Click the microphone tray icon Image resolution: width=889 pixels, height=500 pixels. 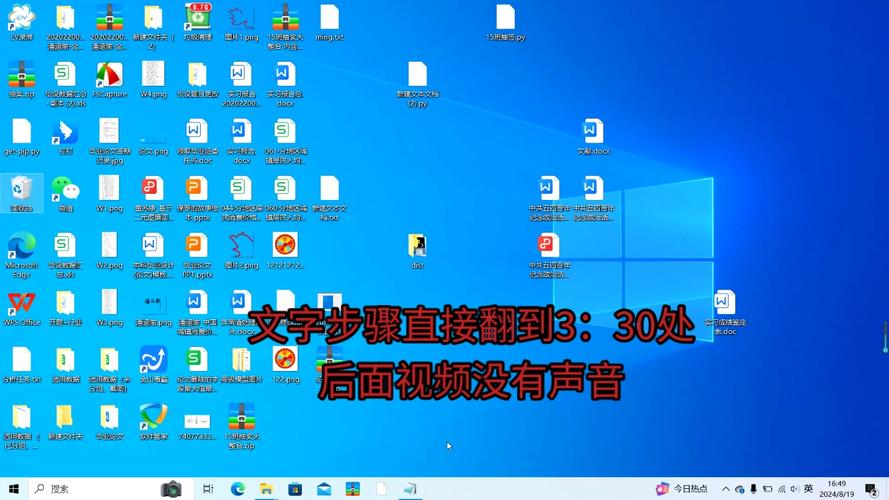click(x=753, y=489)
